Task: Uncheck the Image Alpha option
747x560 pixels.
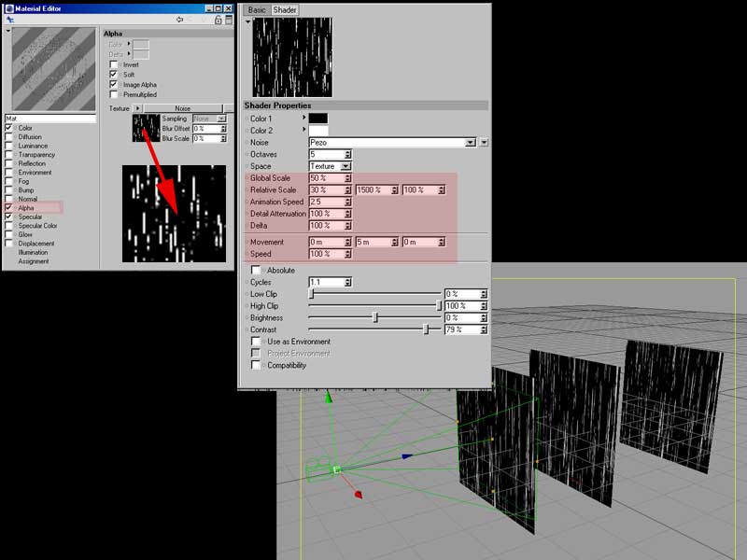Action: pos(113,84)
